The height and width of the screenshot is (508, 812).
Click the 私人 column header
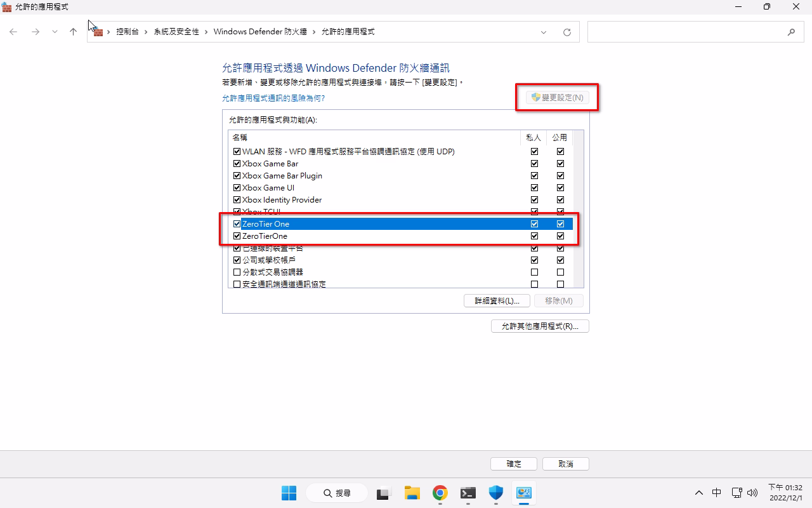point(534,137)
